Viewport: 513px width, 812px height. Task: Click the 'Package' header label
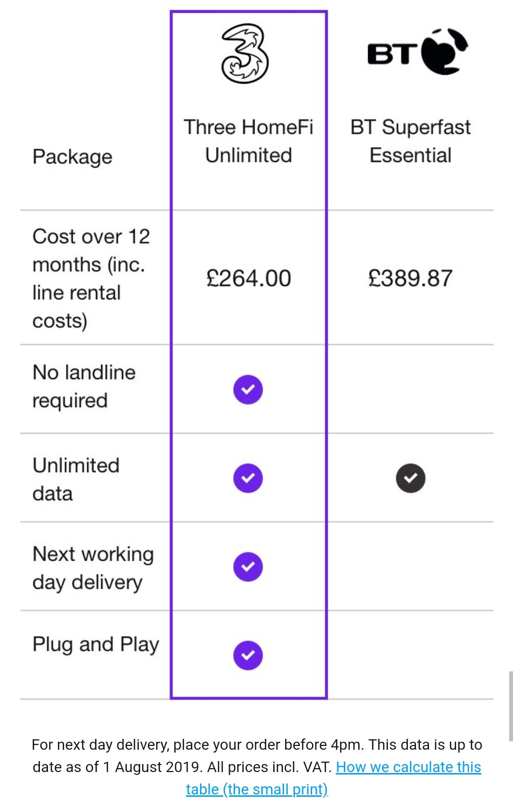point(72,157)
